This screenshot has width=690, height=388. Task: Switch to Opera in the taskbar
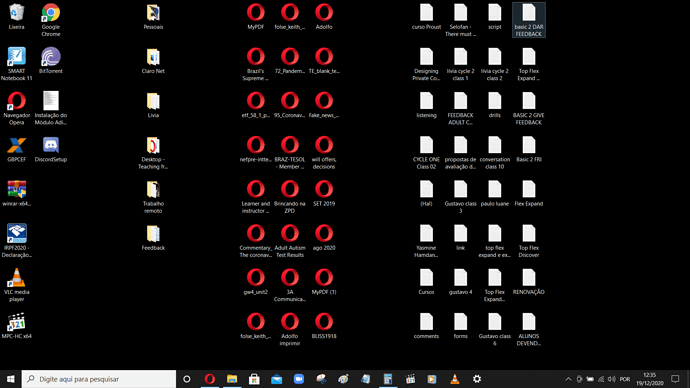[209, 379]
